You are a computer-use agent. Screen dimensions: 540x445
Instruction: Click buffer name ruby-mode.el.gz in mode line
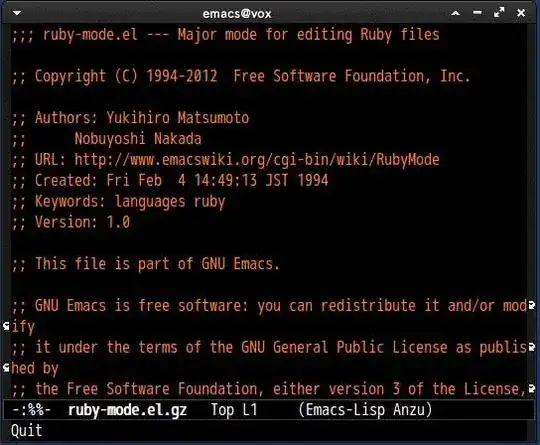pos(127,410)
